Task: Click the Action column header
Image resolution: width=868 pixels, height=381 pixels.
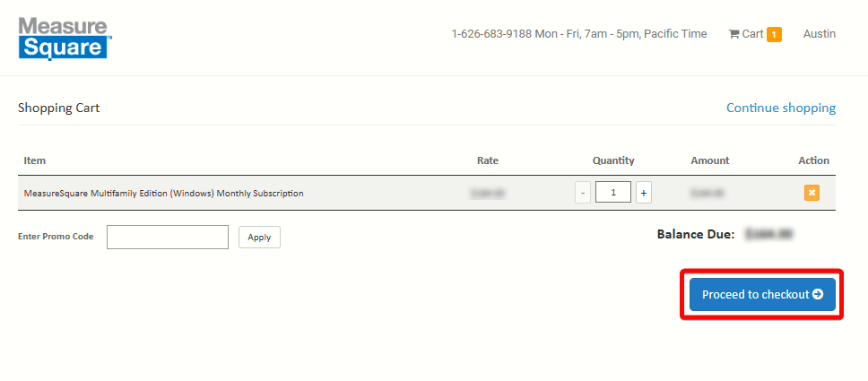Action: [814, 160]
